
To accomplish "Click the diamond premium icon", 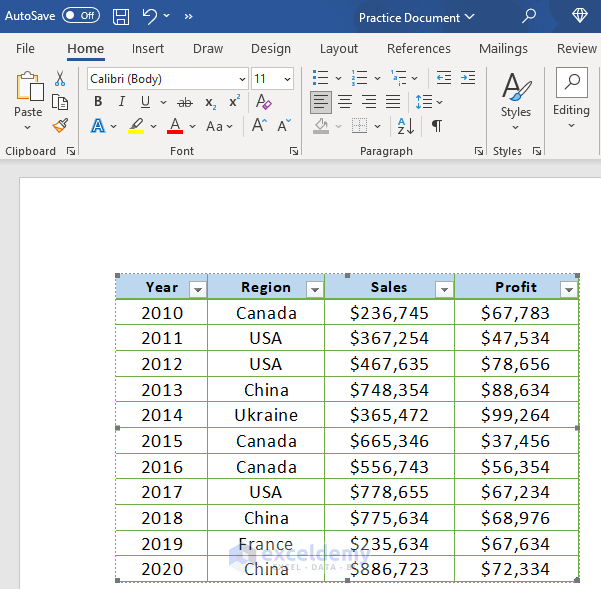I will 580,16.
